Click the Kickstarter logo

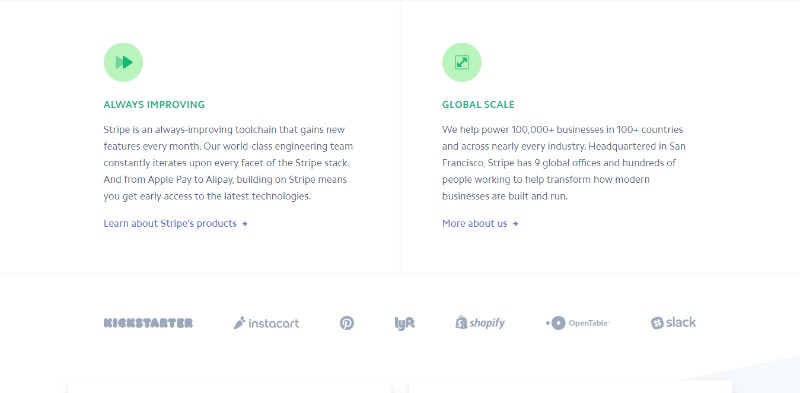click(148, 323)
